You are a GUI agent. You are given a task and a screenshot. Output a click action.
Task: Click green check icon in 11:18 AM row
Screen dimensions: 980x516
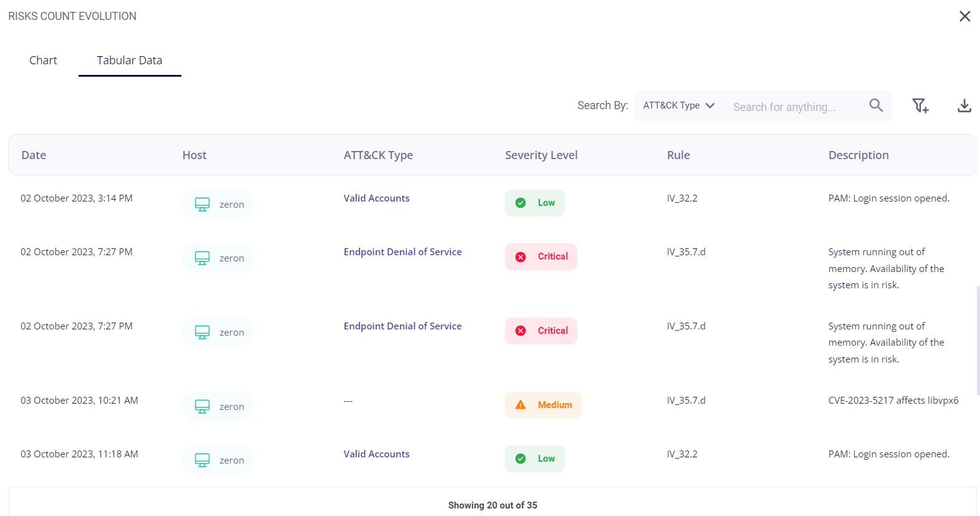tap(521, 459)
